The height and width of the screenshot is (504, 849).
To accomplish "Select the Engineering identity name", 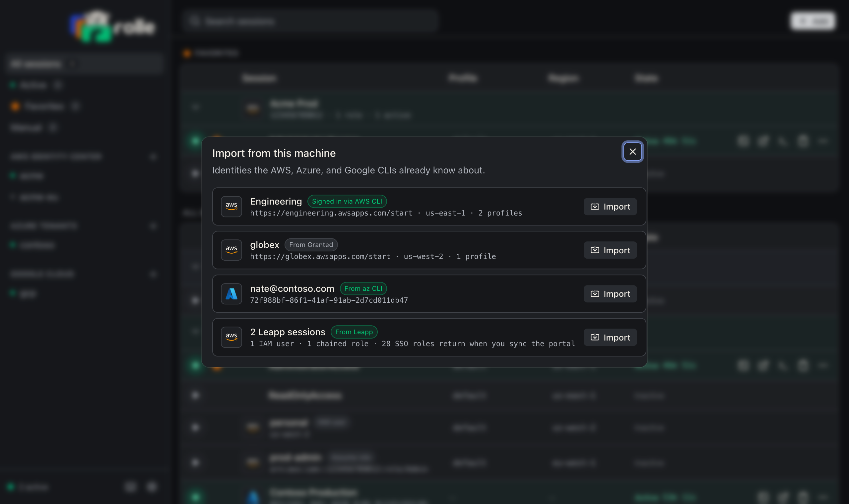I will (x=276, y=201).
